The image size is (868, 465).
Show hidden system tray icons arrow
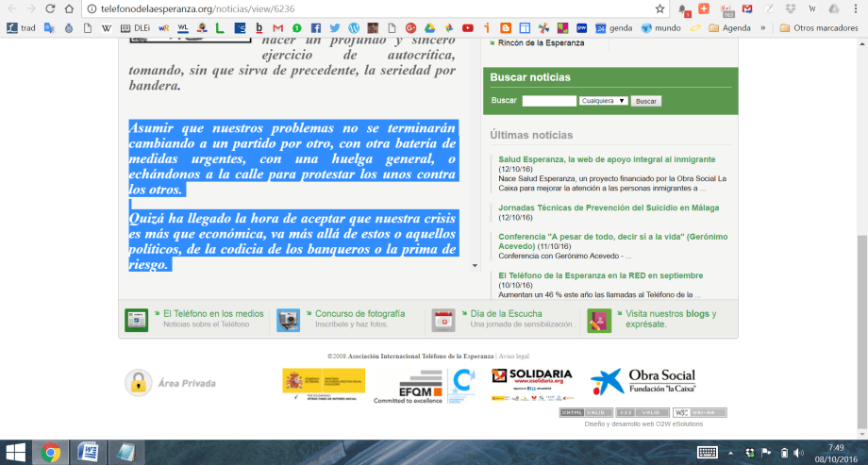730,453
